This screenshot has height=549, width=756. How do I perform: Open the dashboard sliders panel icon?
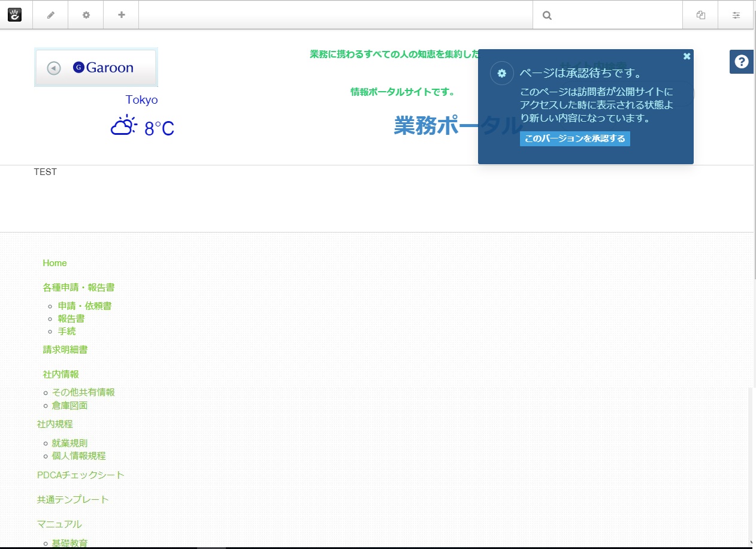736,15
